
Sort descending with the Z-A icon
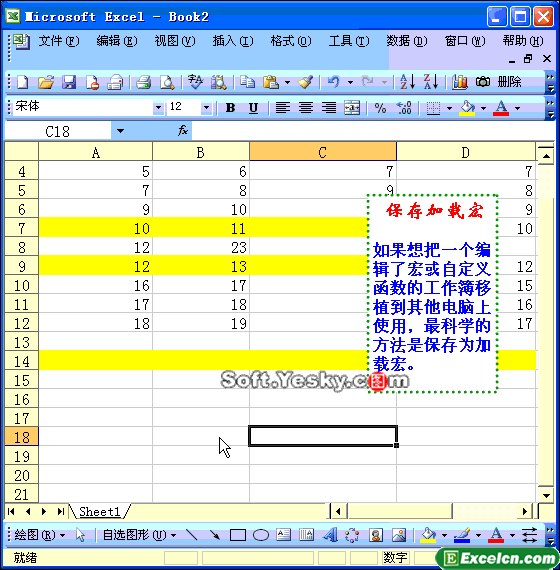click(431, 82)
